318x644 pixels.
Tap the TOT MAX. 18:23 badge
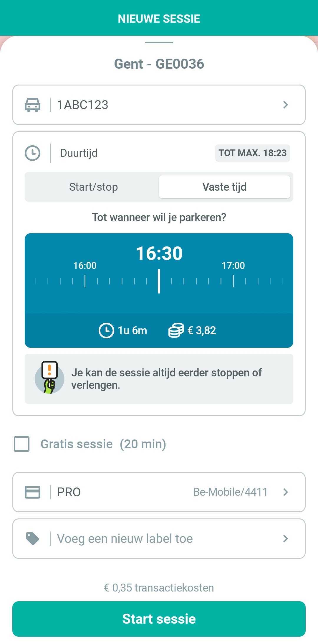[253, 153]
